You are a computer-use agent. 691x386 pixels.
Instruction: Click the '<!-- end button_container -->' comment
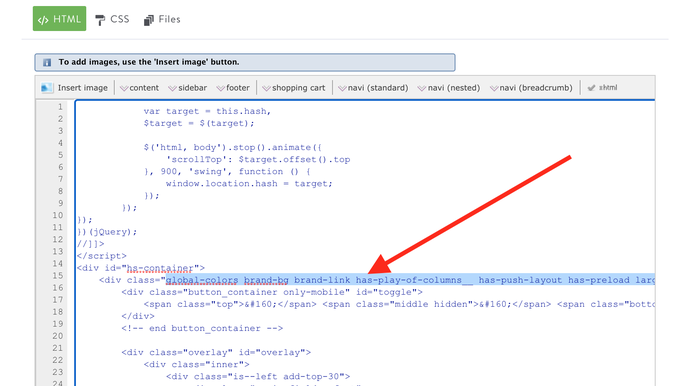[x=202, y=328]
